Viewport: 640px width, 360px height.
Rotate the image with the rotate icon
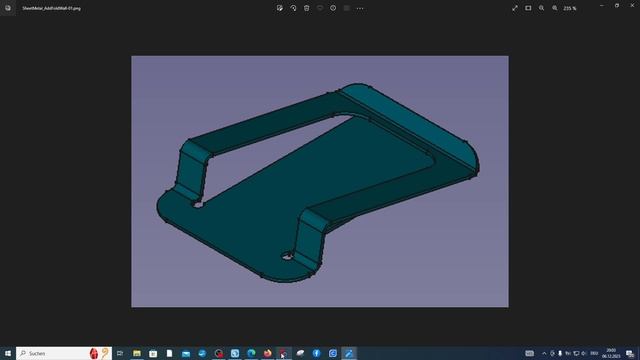(x=293, y=8)
